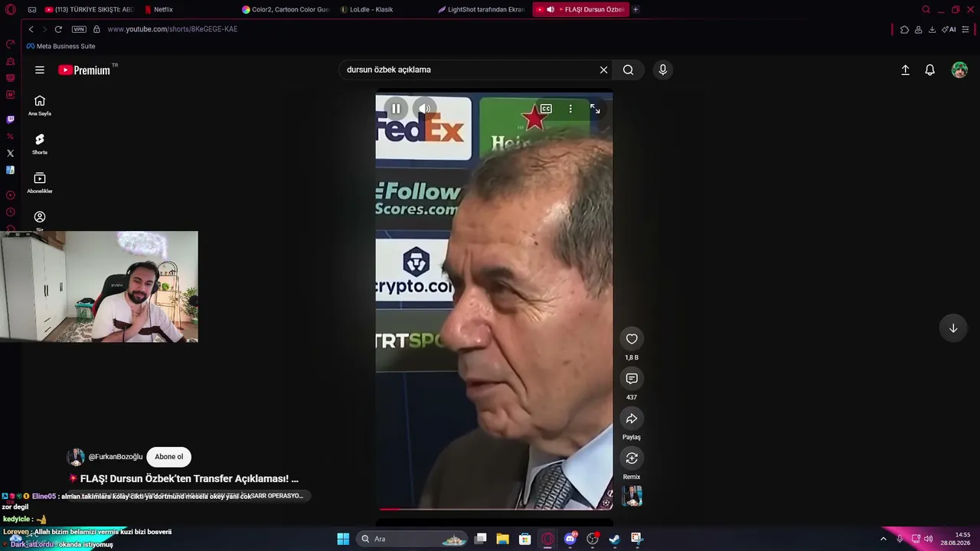Open the Short's three-dot options menu
980x551 pixels.
click(x=570, y=109)
